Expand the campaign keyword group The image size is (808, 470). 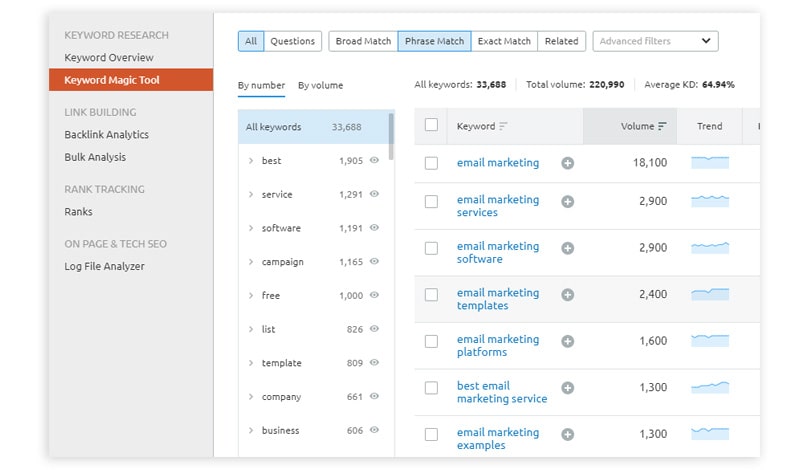(251, 262)
